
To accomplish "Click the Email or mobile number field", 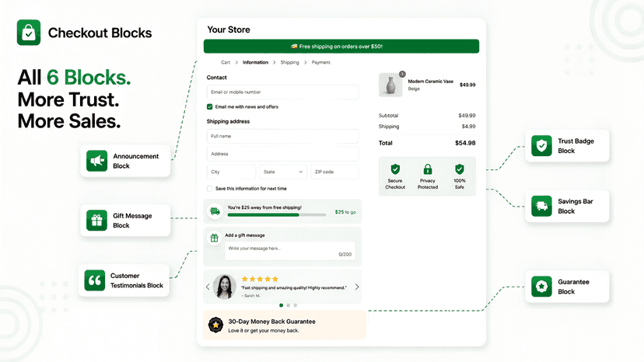I will [x=283, y=92].
